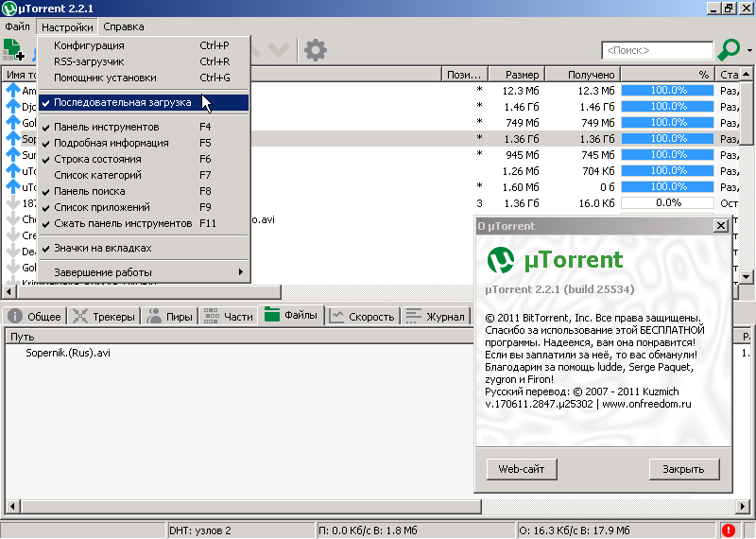Click the Add Torrent toolbar icon
This screenshot has height=539, width=756.
click(x=13, y=49)
